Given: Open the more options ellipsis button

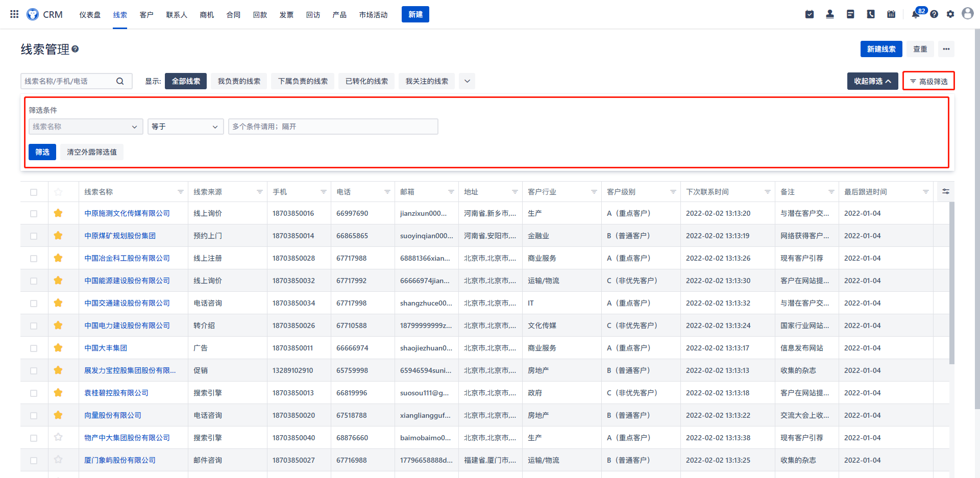Looking at the screenshot, I should 946,49.
